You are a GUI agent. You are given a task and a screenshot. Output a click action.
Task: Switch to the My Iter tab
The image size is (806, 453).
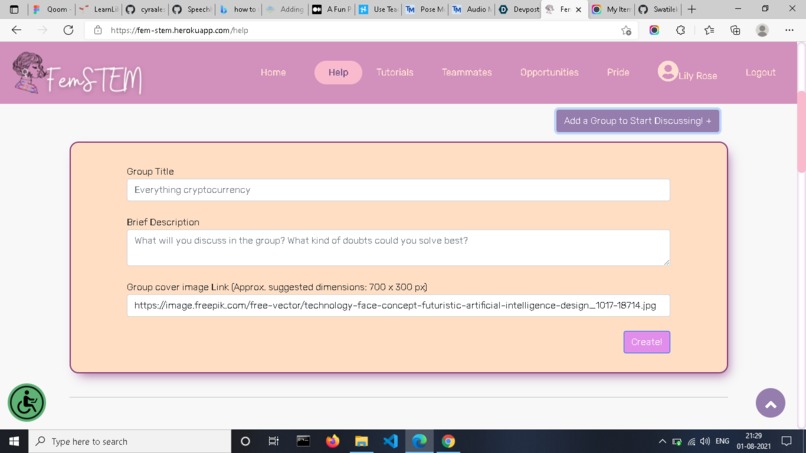(612, 9)
